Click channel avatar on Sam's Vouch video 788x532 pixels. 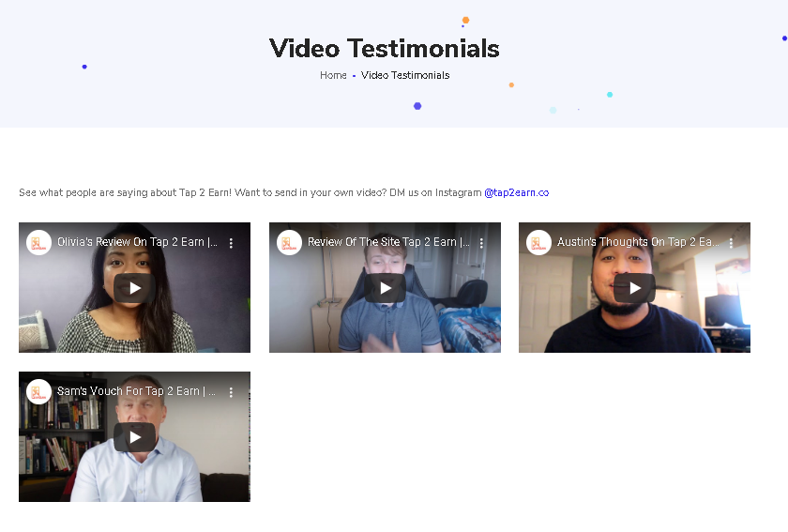coord(38,392)
